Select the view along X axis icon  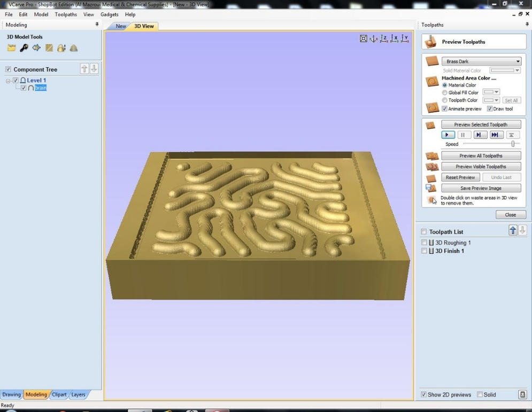[x=394, y=38]
